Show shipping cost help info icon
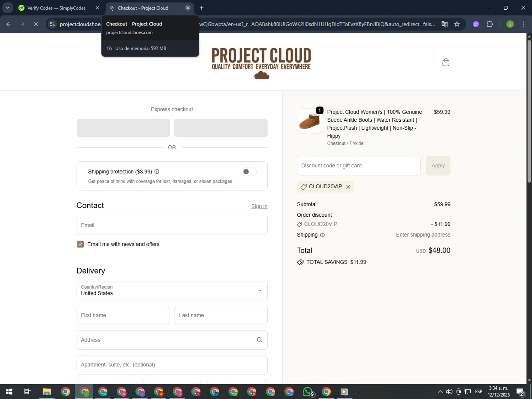532x399 pixels. coord(322,235)
